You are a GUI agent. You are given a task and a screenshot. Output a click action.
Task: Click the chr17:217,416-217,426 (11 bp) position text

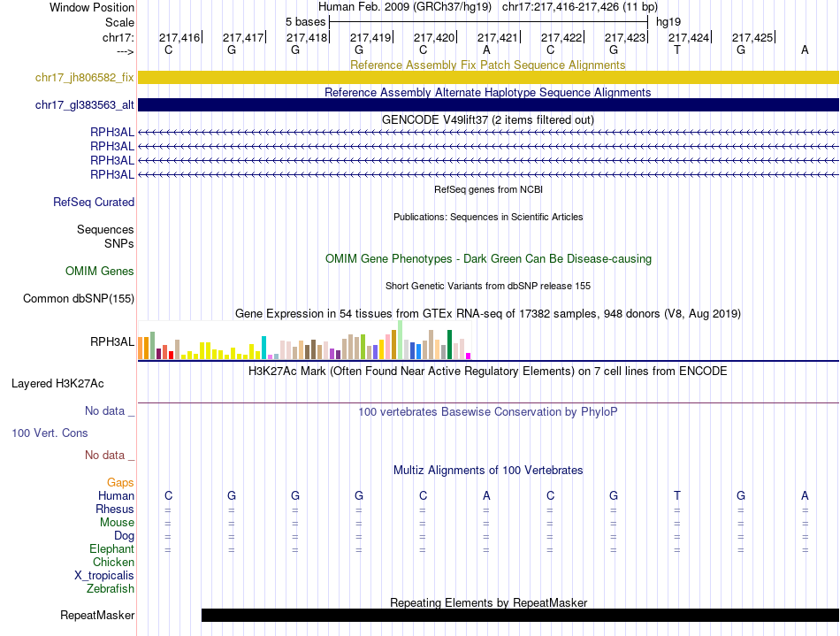(580, 7)
